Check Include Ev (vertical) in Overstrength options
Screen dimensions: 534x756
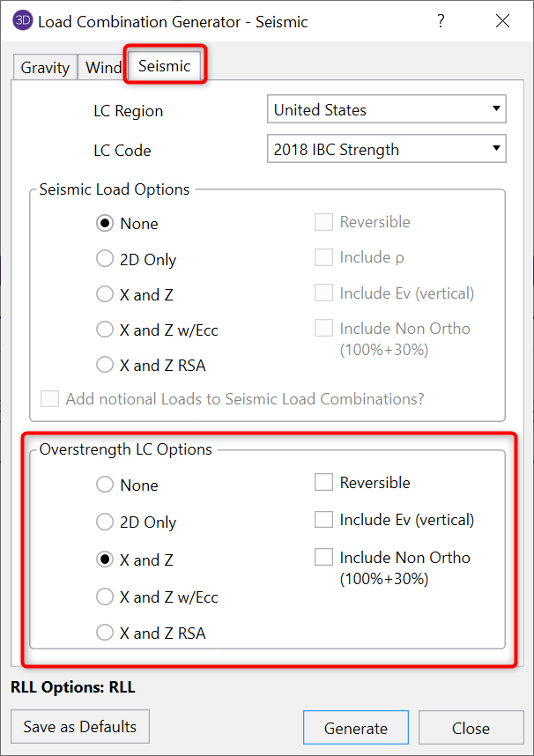[323, 520]
